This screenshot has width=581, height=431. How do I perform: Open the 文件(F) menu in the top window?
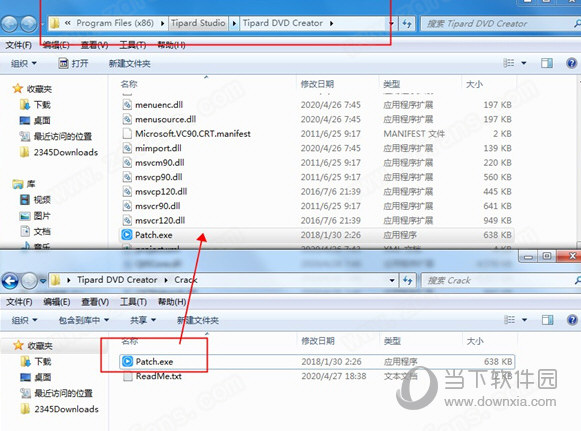[19, 45]
